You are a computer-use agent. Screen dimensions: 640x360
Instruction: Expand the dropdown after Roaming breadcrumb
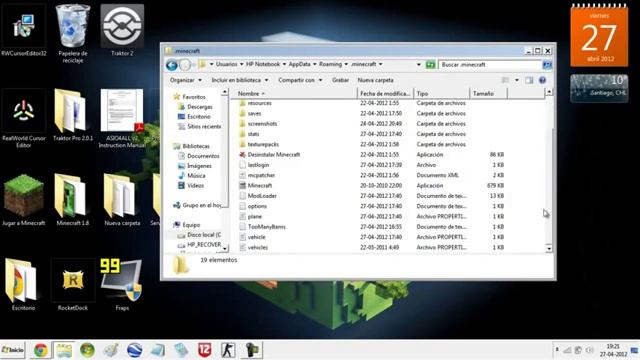tap(346, 64)
